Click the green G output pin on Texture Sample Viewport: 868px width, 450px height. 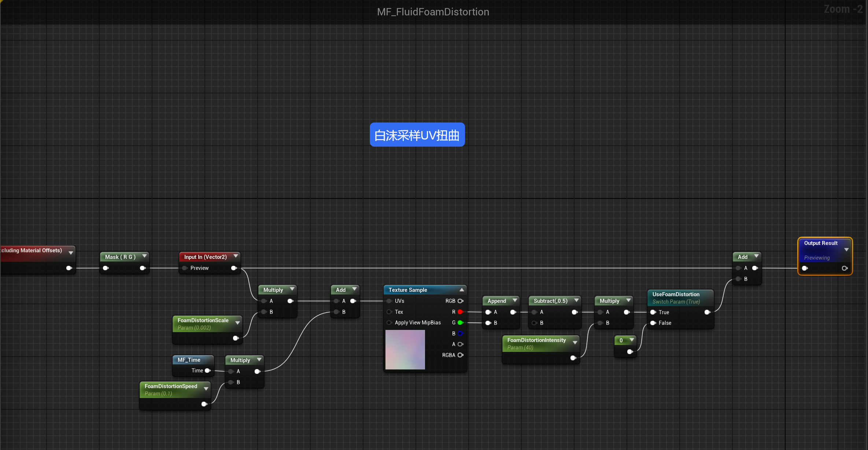click(x=460, y=323)
